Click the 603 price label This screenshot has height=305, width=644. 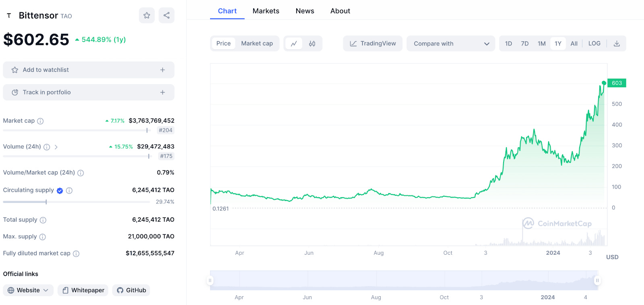[x=617, y=83]
